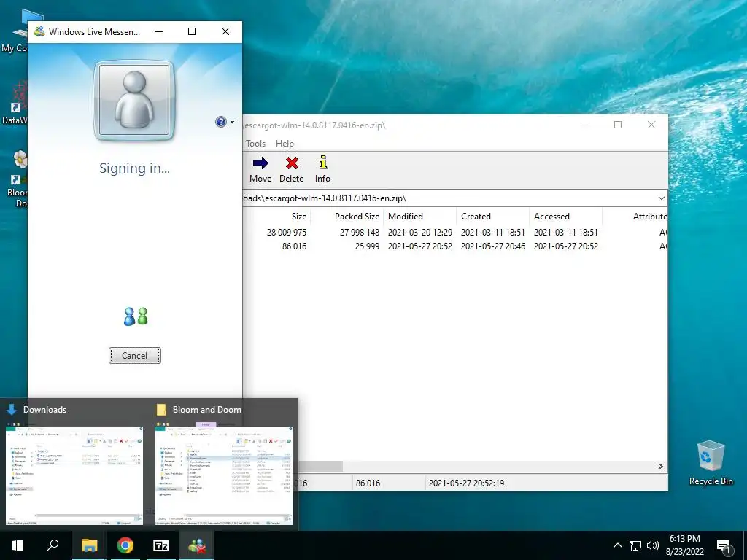Select the My Computer desktop icon
747x560 pixels.
coord(15,31)
